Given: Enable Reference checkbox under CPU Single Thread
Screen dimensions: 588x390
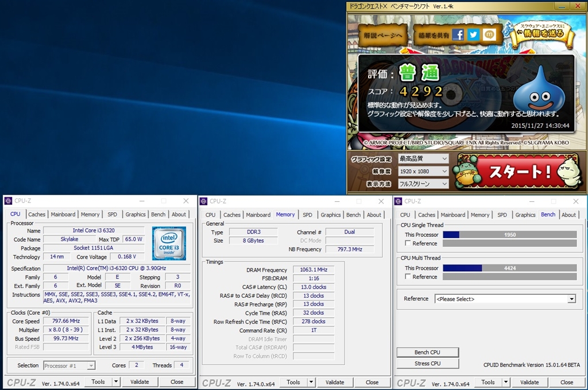Looking at the screenshot, I should pos(408,244).
